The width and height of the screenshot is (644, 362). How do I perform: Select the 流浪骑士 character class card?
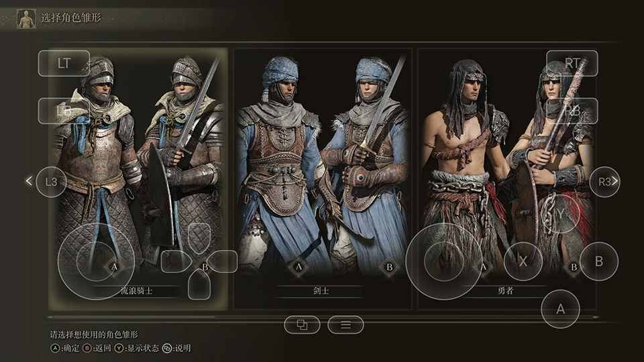tap(138, 179)
